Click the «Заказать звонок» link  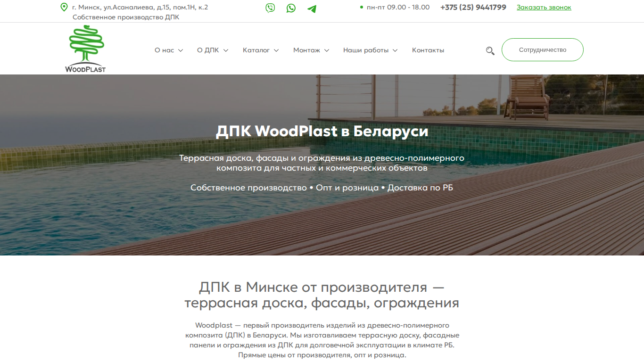[544, 7]
